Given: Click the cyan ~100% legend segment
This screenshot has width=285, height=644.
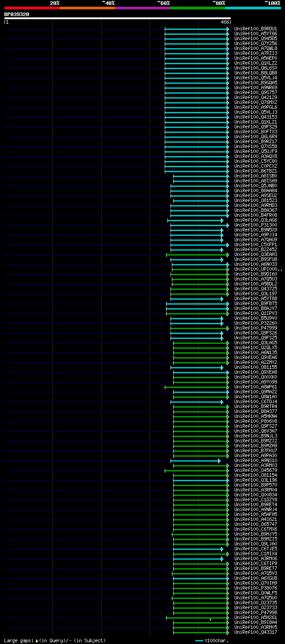Looking at the screenshot, I should [x=253, y=8].
